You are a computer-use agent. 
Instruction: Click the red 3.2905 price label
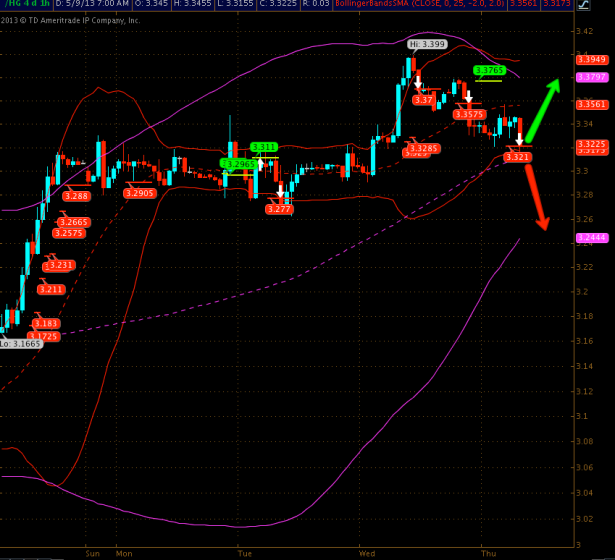[x=140, y=192]
